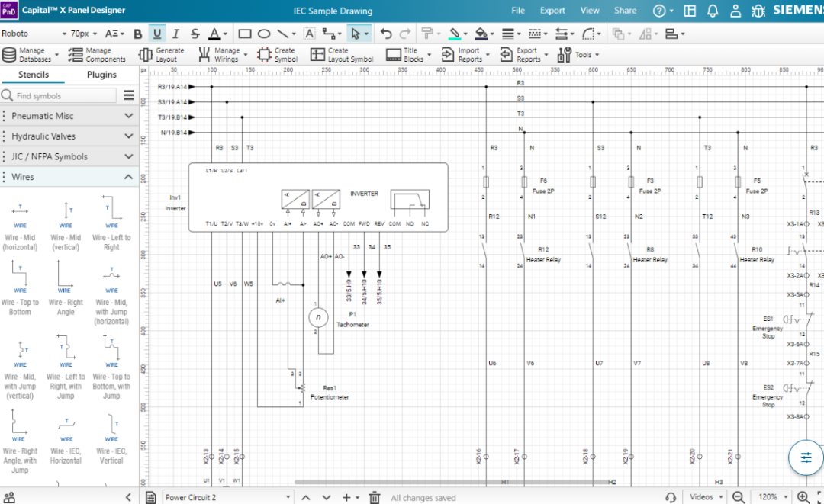Add a new page with plus button
Viewport: 824px width, 504px height.
[x=346, y=497]
